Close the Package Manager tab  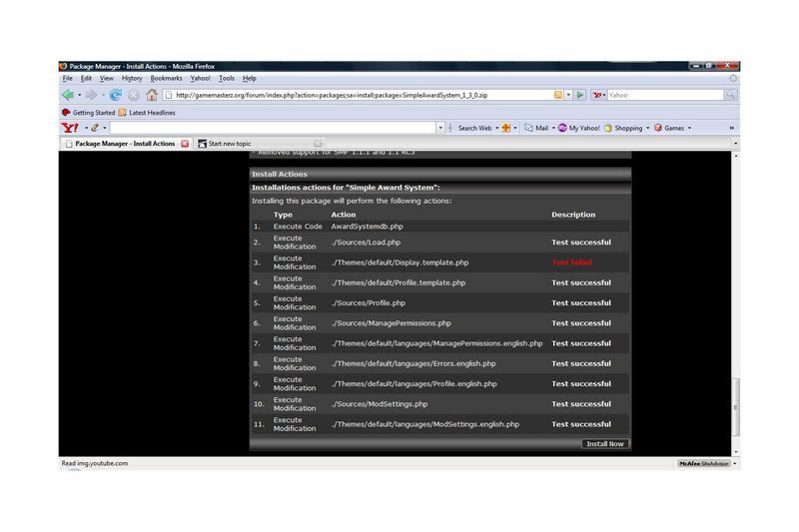pos(185,144)
